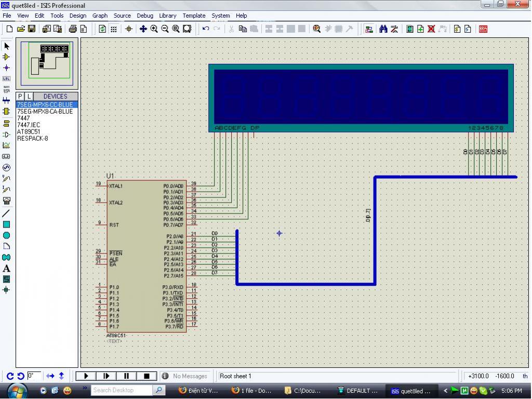Open the P pick devices button
Image resolution: width=532 pixels, height=399 pixels.
(x=20, y=96)
